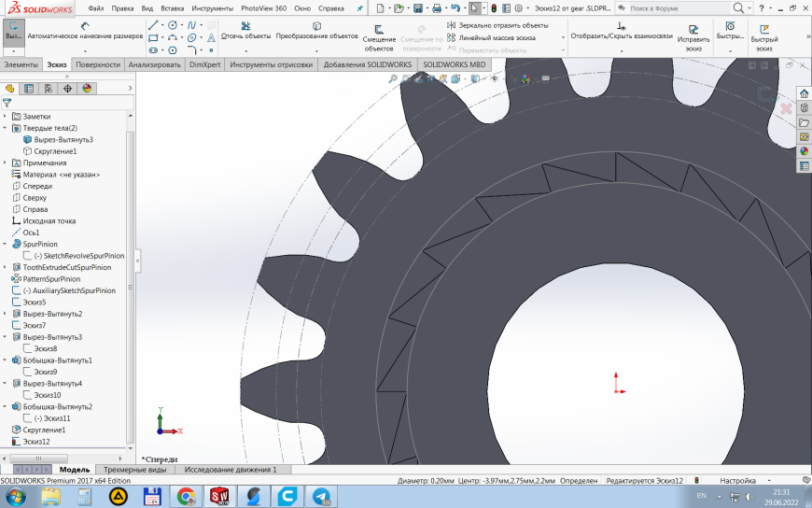This screenshot has height=508, width=812.
Task: Expand the Примечания node
Action: click(6, 162)
